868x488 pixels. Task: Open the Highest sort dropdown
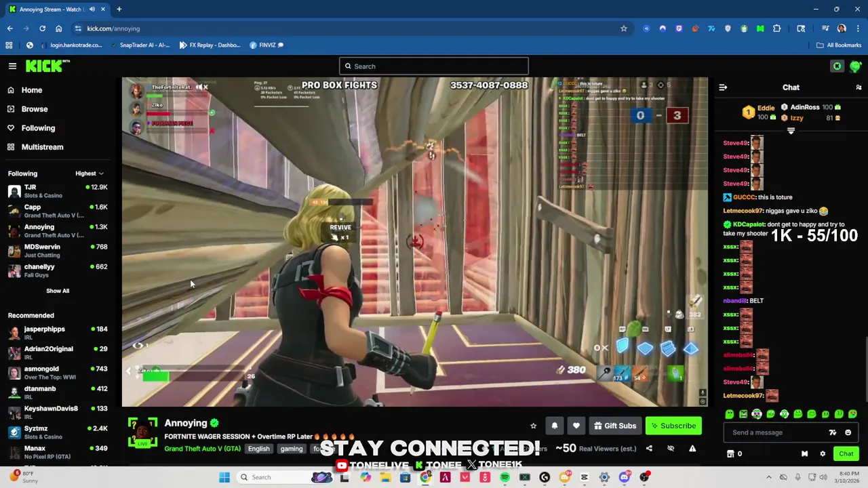tap(89, 174)
